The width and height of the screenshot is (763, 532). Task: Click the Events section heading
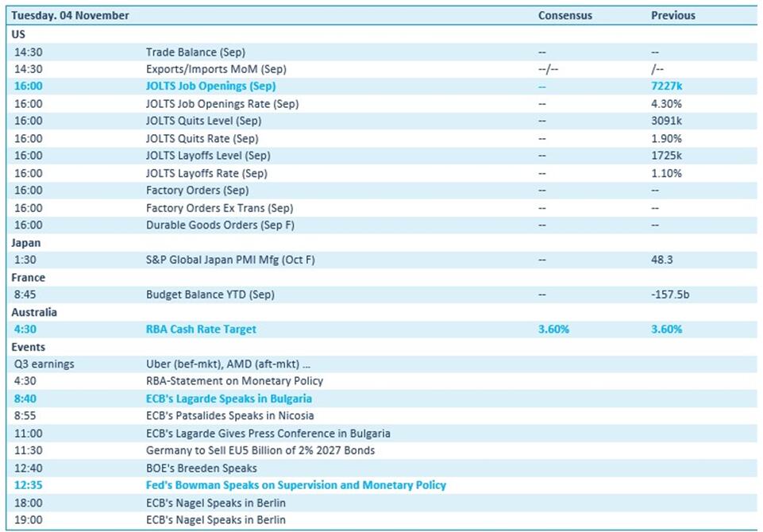click(28, 347)
